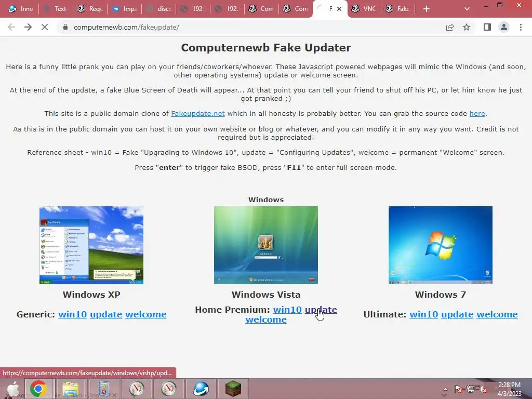Open Chrome from the taskbar
The height and width of the screenshot is (399, 532).
[x=38, y=389]
